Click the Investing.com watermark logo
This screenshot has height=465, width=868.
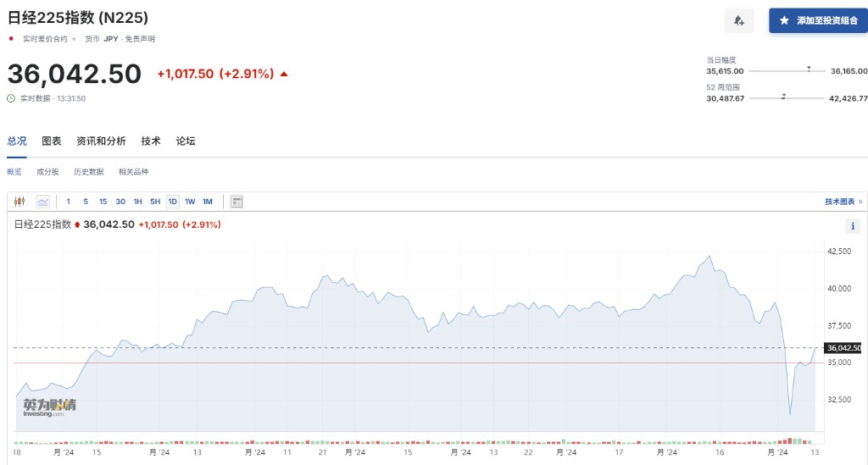(x=49, y=407)
